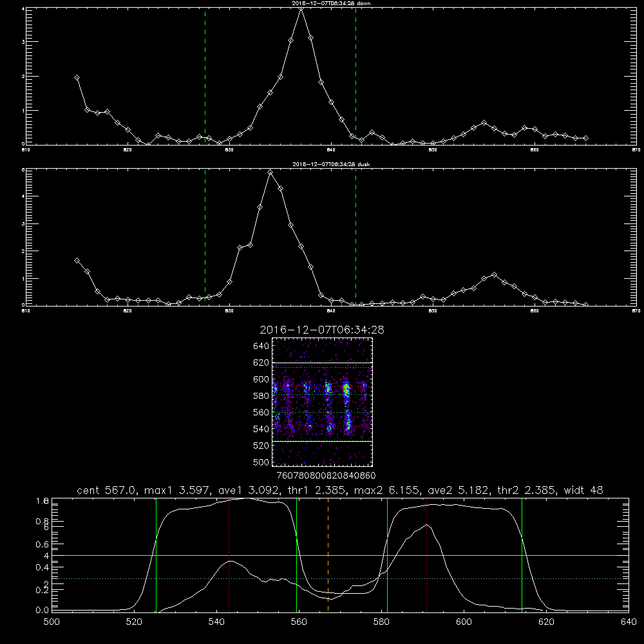Click the red dotted line near 591

(427, 554)
